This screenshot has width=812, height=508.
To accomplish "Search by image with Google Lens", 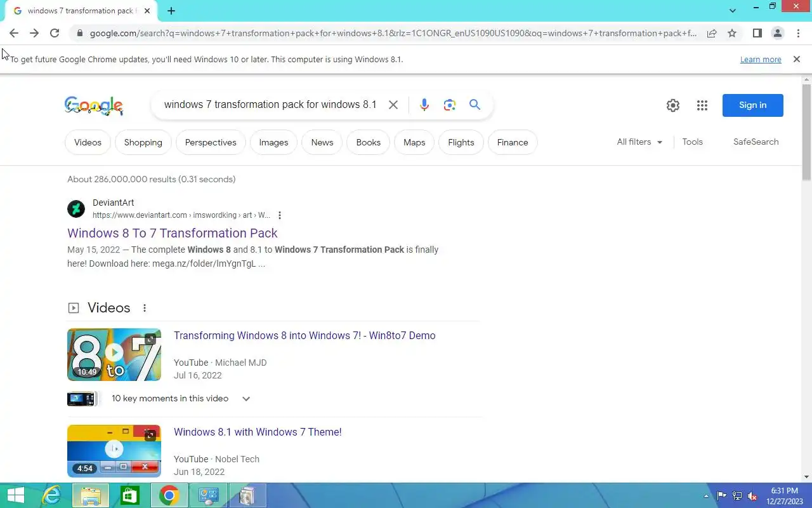I will (450, 105).
